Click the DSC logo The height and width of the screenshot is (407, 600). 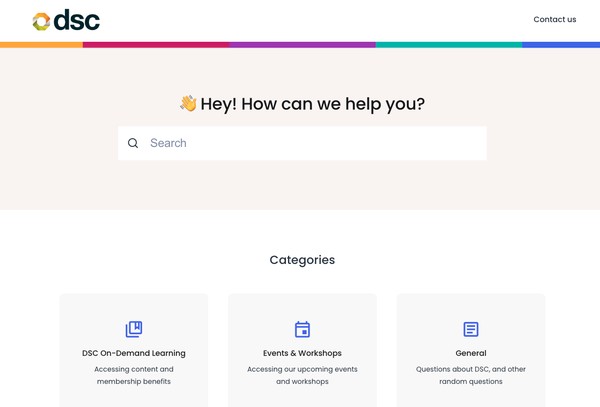pos(66,20)
